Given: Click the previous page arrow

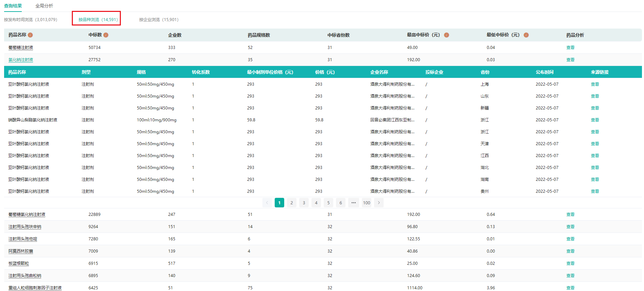Looking at the screenshot, I should click(x=267, y=203).
